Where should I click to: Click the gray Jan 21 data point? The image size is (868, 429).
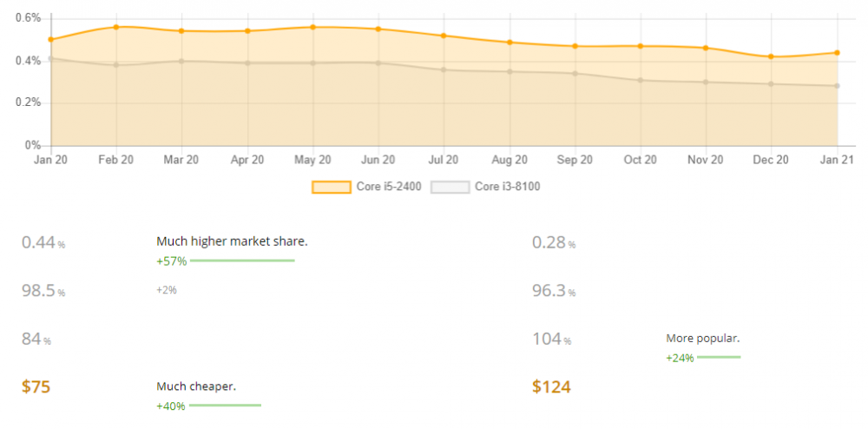tap(837, 86)
